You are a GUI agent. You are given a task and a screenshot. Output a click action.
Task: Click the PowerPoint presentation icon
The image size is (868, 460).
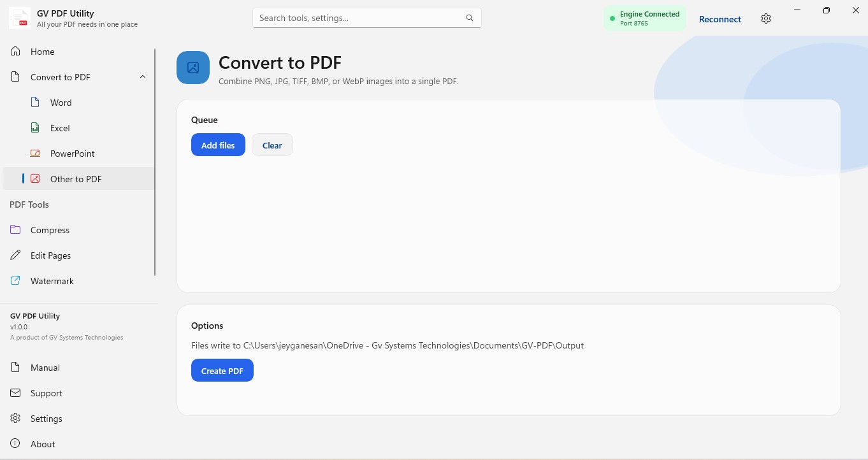coord(35,153)
